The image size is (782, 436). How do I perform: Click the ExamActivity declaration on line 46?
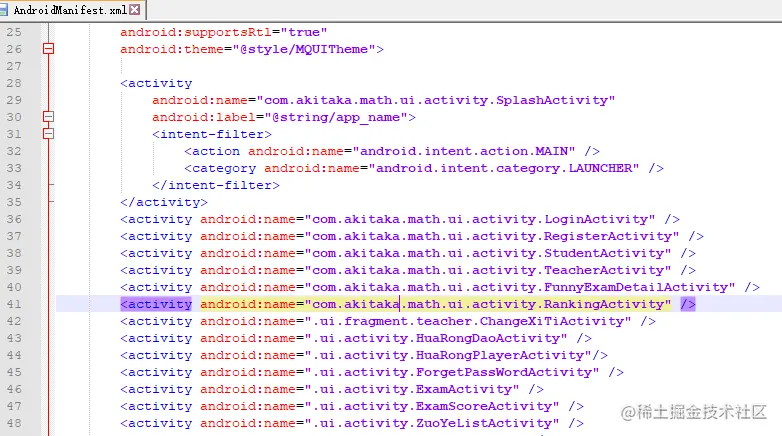coord(332,389)
